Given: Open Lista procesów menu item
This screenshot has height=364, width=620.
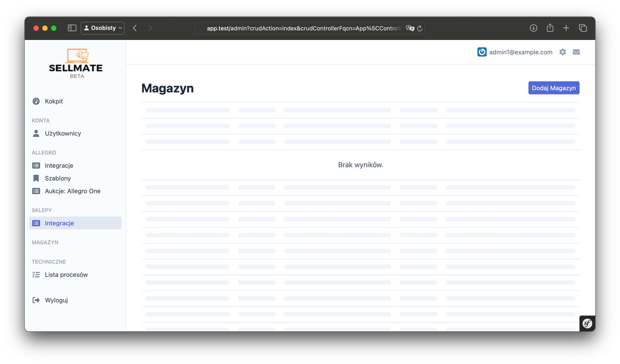Looking at the screenshot, I should point(67,275).
